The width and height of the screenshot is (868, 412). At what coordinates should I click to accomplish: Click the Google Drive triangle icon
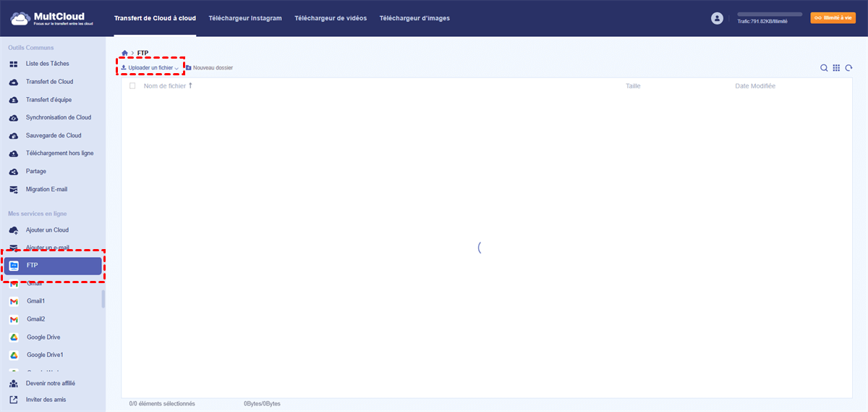(x=14, y=337)
